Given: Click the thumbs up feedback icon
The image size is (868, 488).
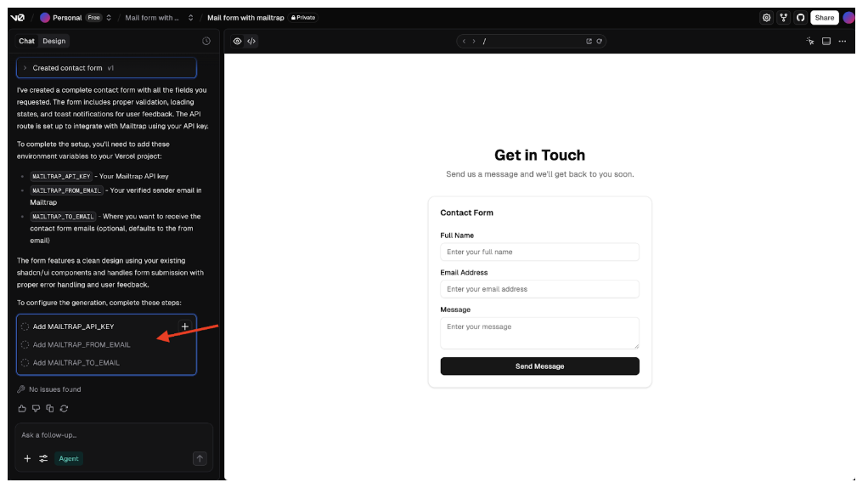Looking at the screenshot, I should (22, 408).
